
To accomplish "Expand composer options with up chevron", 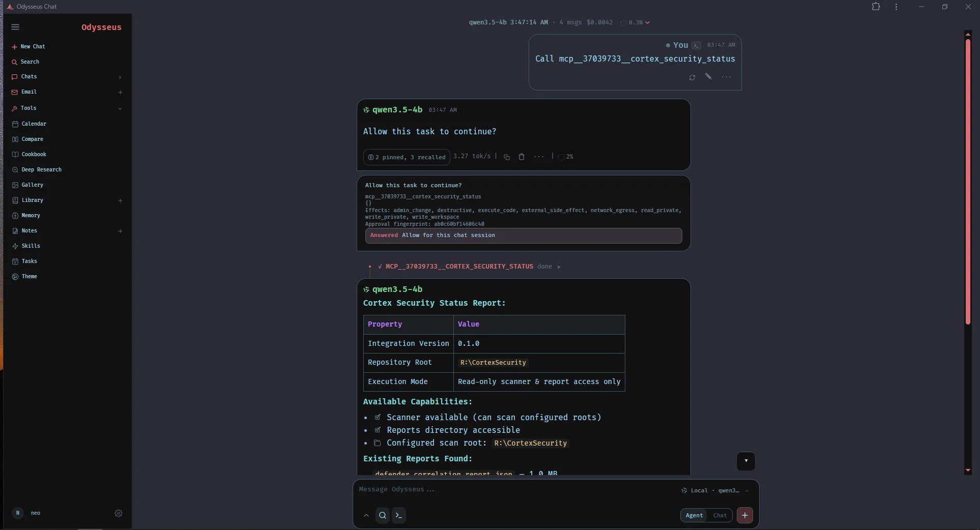I will (366, 515).
